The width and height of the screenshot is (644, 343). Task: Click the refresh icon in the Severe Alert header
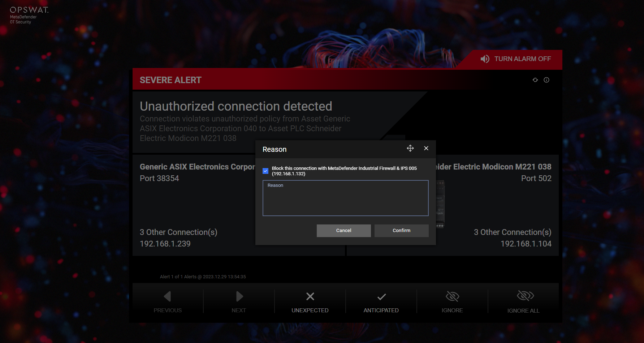pos(535,80)
